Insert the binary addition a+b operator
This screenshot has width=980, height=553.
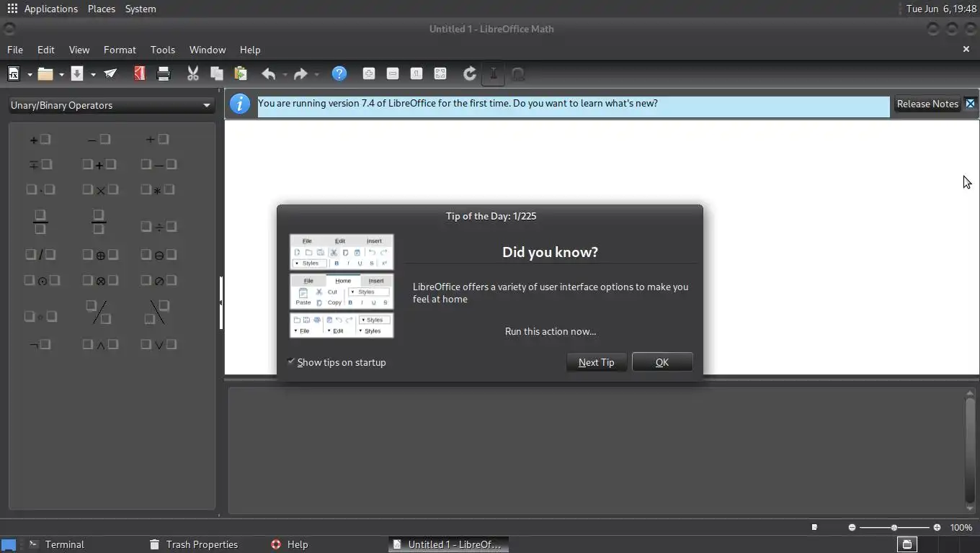click(x=99, y=164)
